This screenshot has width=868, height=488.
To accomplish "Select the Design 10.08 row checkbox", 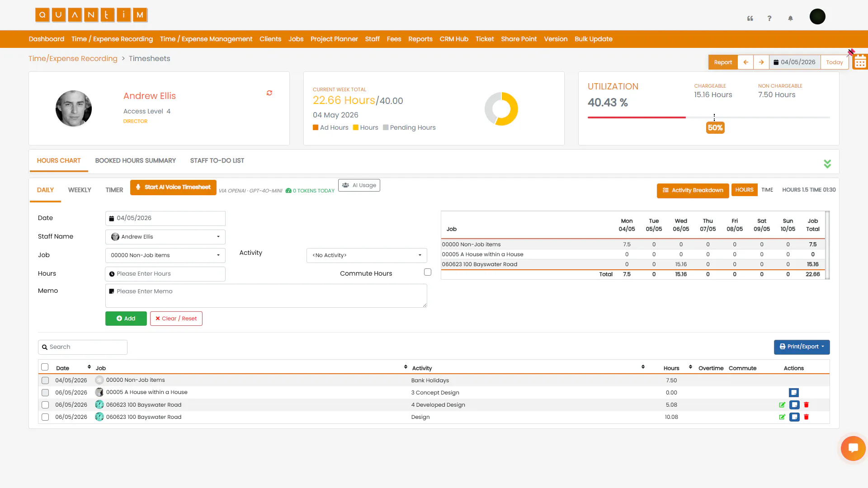I will pyautogui.click(x=45, y=417).
